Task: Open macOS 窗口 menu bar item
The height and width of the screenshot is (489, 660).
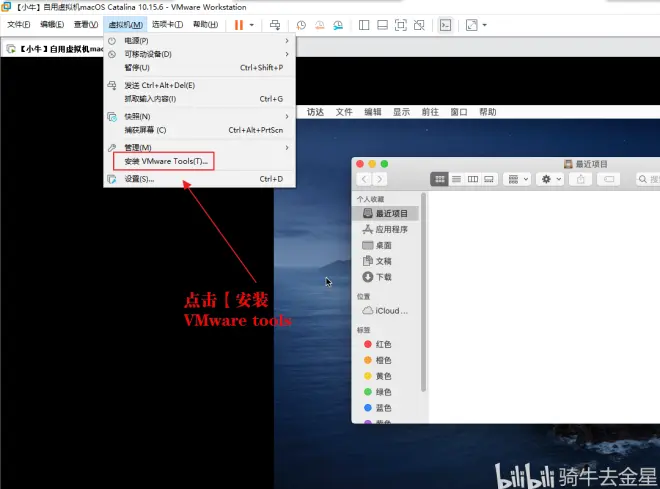Action: (459, 112)
